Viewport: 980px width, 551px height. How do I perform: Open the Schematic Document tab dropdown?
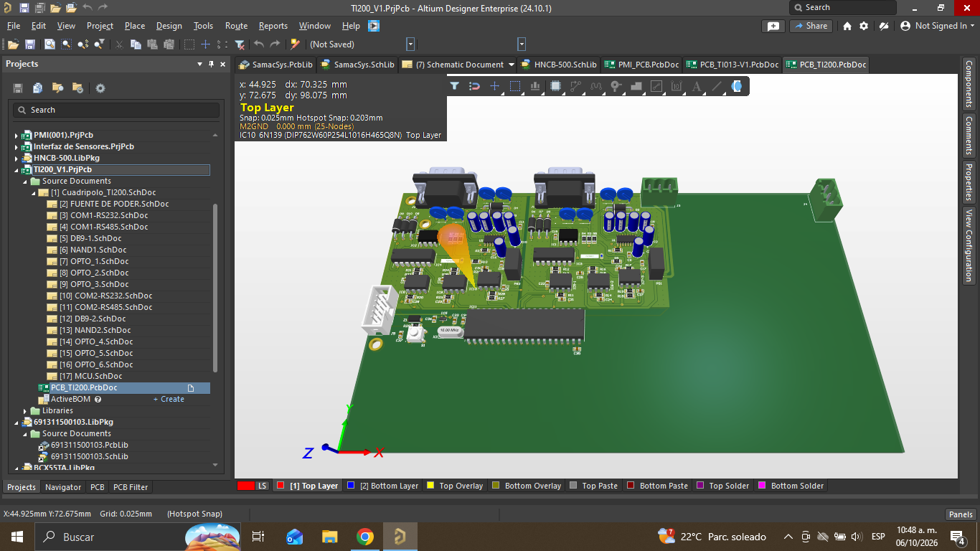click(x=511, y=65)
